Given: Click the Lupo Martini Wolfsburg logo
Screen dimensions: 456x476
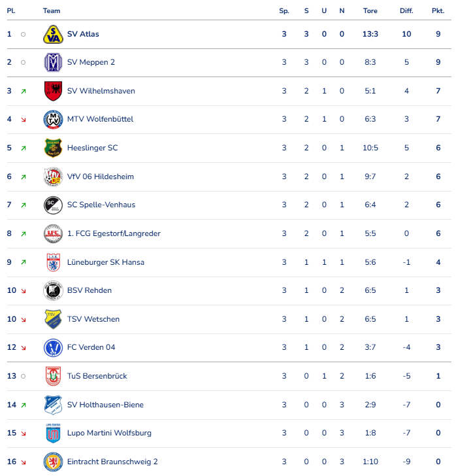Looking at the screenshot, I should [x=53, y=433].
